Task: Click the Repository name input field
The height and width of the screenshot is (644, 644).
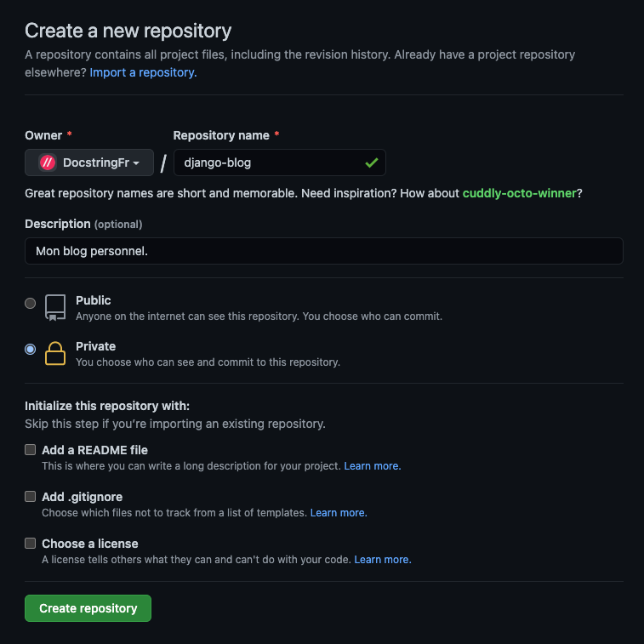Action: 268,162
